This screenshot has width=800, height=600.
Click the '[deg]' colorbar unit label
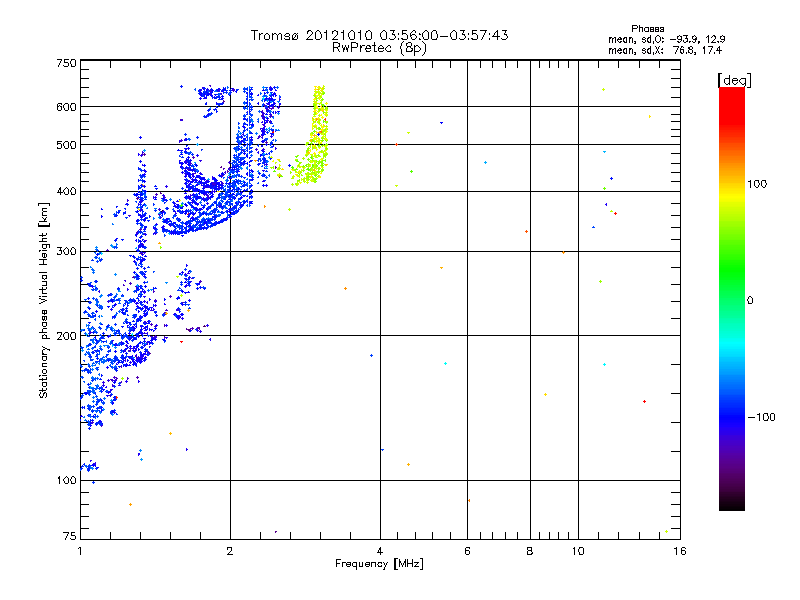pyautogui.click(x=734, y=80)
